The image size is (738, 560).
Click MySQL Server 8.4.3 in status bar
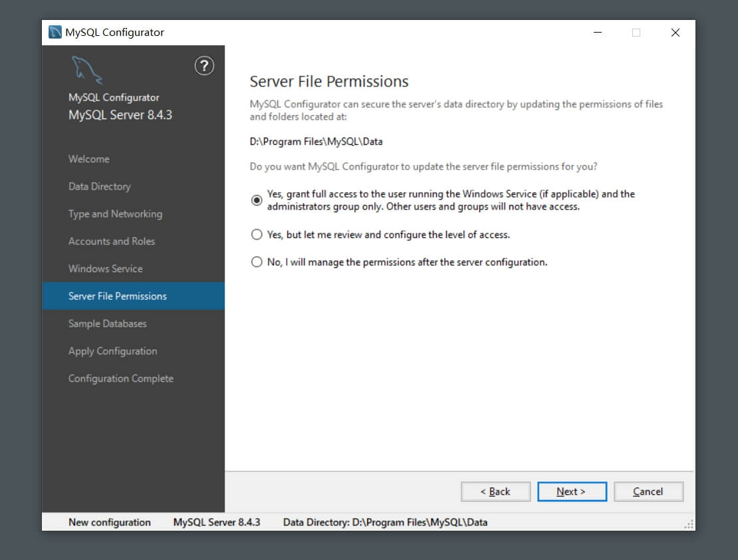(x=217, y=522)
